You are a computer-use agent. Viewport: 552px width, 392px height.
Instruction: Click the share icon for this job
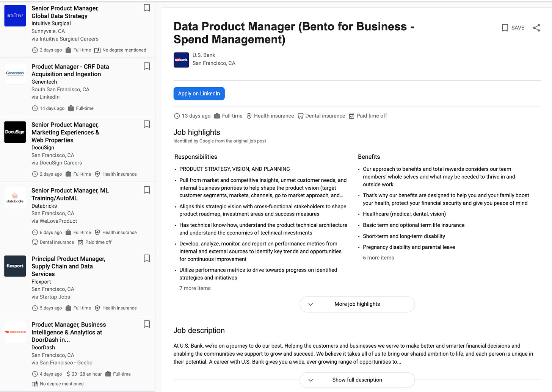tap(536, 28)
